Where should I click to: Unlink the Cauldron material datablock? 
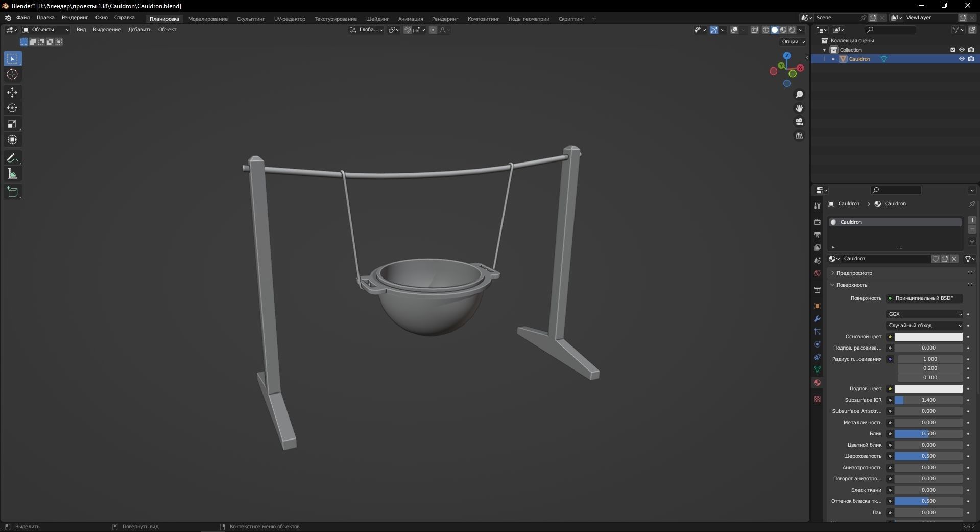[x=954, y=259]
